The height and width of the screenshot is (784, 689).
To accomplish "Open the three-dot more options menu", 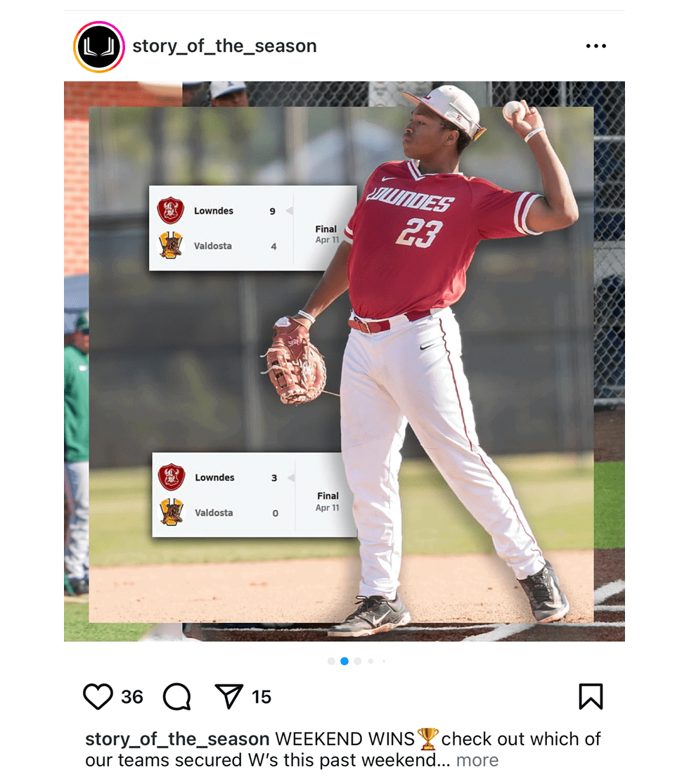I will pyautogui.click(x=596, y=46).
